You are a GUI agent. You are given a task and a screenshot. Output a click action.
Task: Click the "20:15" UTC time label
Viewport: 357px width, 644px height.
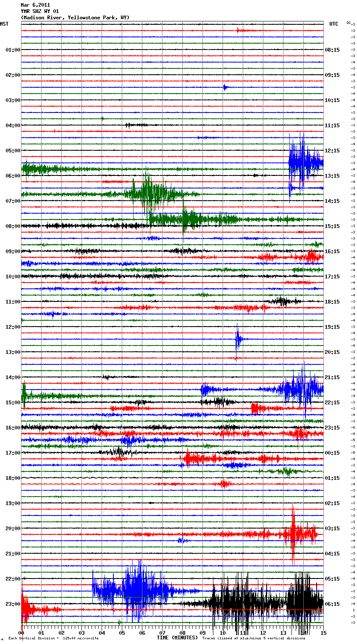pos(332,352)
